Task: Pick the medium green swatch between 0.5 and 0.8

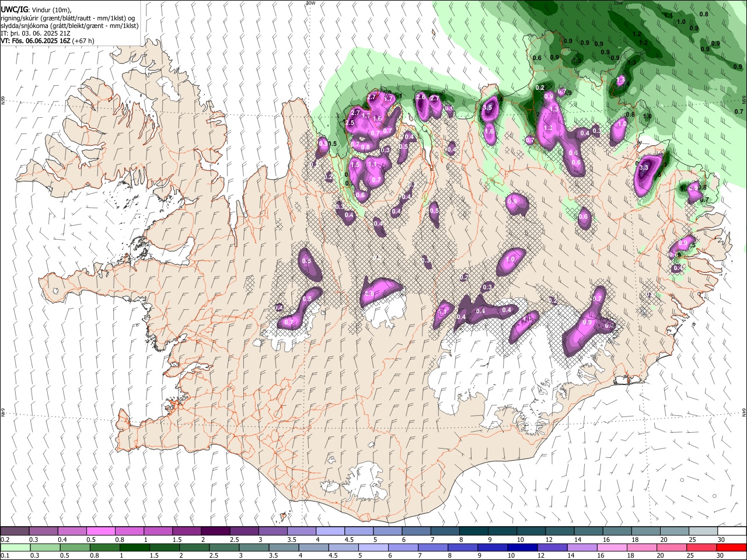Action: 75,547
